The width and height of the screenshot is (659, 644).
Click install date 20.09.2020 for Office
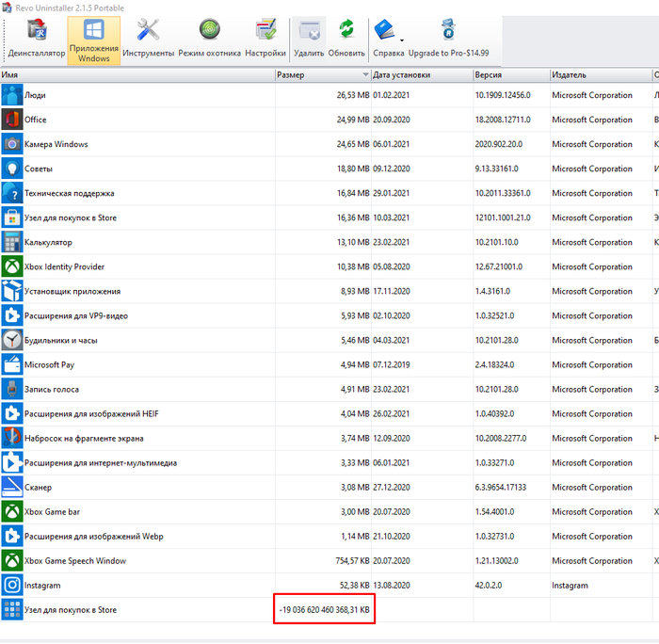tap(392, 120)
